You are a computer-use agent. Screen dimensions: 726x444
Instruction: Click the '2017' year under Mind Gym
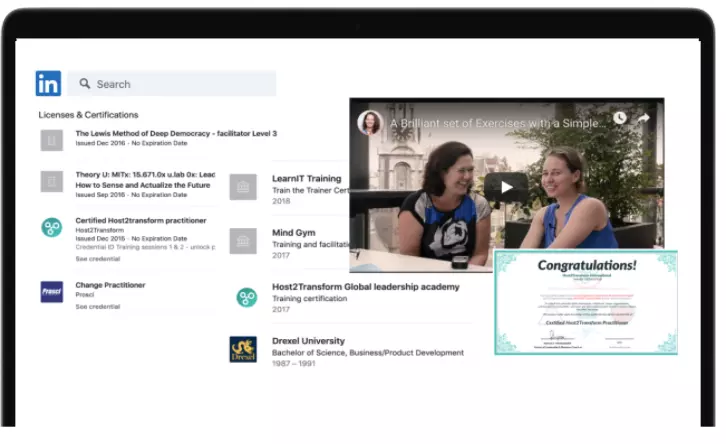coord(281,255)
